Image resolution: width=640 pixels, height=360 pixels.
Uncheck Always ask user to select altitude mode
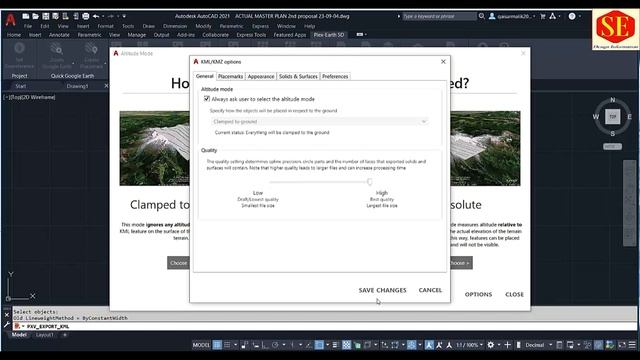pyautogui.click(x=207, y=99)
